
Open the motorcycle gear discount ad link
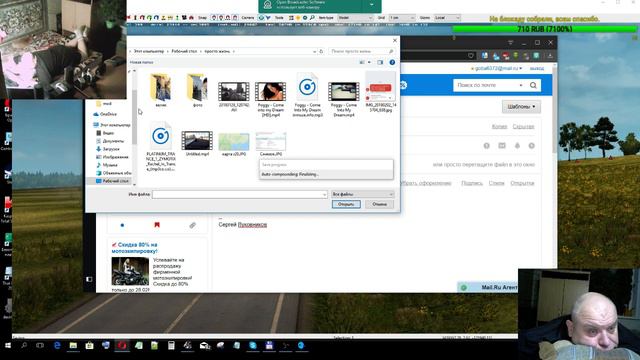[x=134, y=248]
